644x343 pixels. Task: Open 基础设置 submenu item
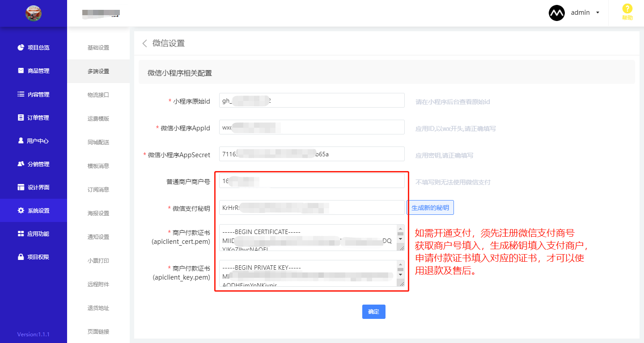(98, 48)
